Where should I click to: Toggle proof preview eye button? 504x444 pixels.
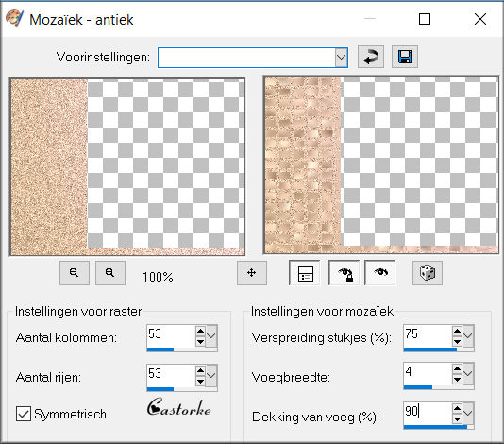pyautogui.click(x=381, y=273)
